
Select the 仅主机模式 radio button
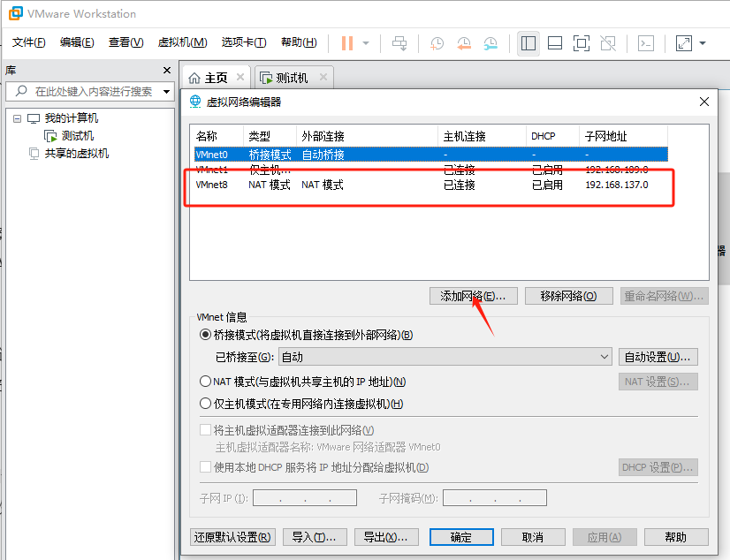point(205,404)
